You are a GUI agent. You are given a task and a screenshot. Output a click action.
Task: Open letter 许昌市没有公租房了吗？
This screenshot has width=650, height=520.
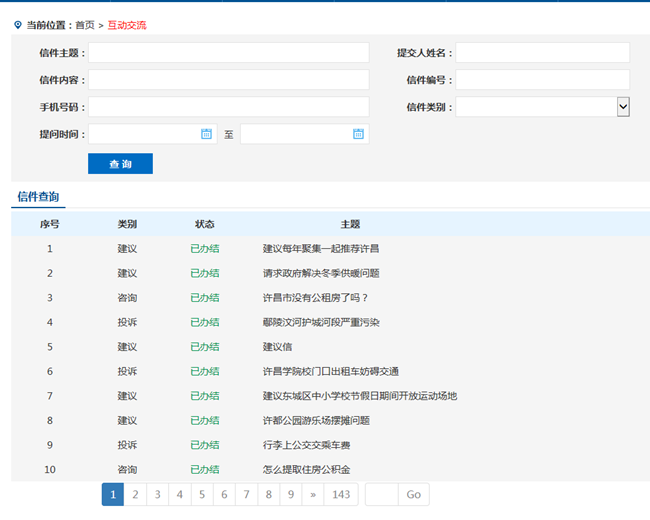coord(315,297)
